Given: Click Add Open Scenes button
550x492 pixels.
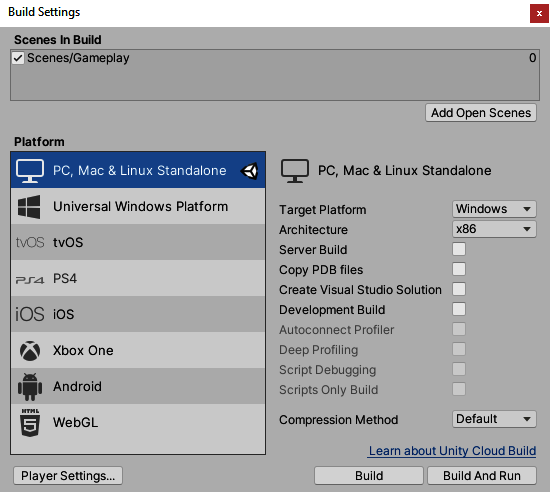Looking at the screenshot, I should point(481,113).
